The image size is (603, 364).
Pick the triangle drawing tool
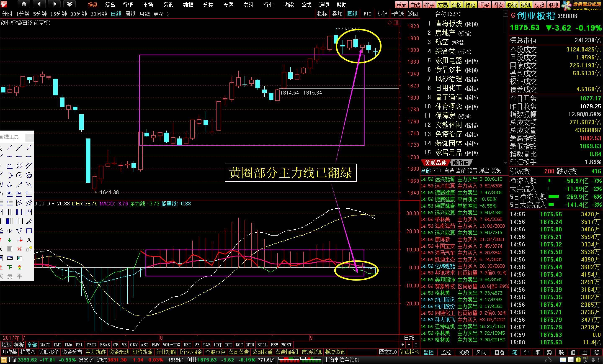pyautogui.click(x=19, y=231)
